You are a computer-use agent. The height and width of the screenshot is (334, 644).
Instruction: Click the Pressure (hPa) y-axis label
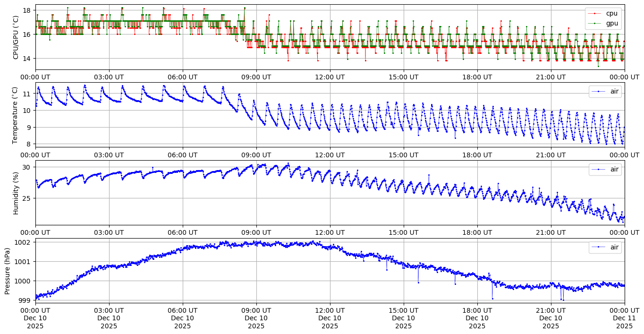coord(8,270)
